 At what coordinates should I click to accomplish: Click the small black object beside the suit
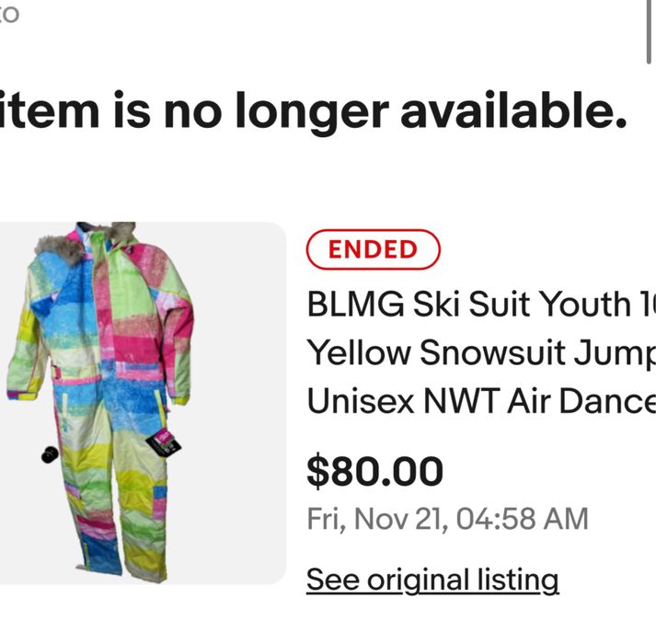51,454
